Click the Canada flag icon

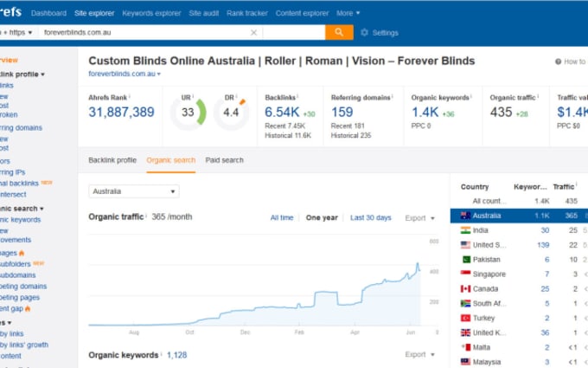coord(465,288)
